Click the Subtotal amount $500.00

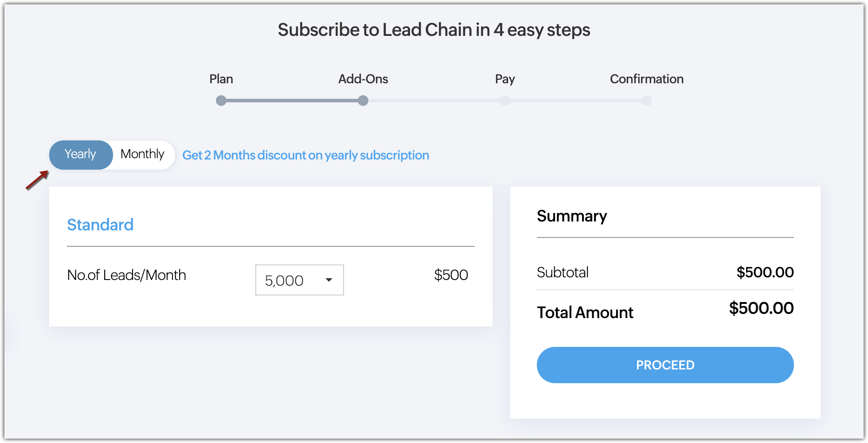[x=765, y=272]
